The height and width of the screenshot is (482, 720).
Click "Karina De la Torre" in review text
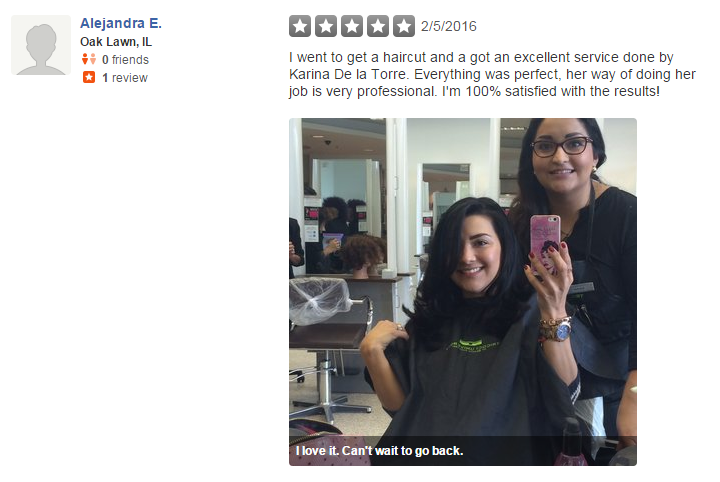coord(348,74)
